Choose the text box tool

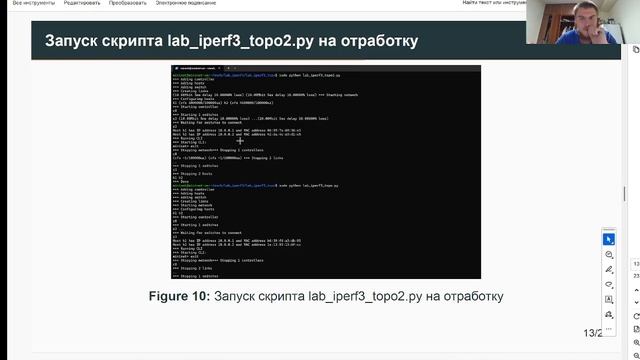(x=609, y=300)
